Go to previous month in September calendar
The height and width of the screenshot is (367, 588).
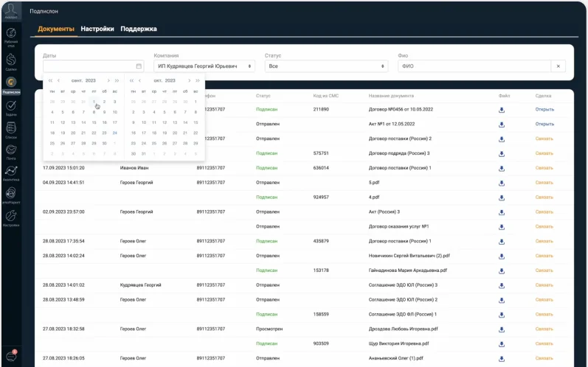[x=58, y=80]
